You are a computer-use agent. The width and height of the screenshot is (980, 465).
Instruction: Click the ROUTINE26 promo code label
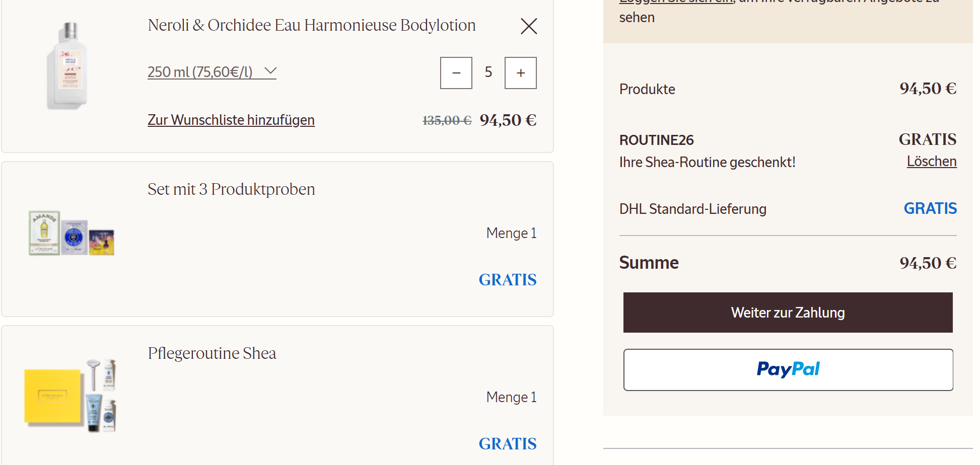[656, 140]
